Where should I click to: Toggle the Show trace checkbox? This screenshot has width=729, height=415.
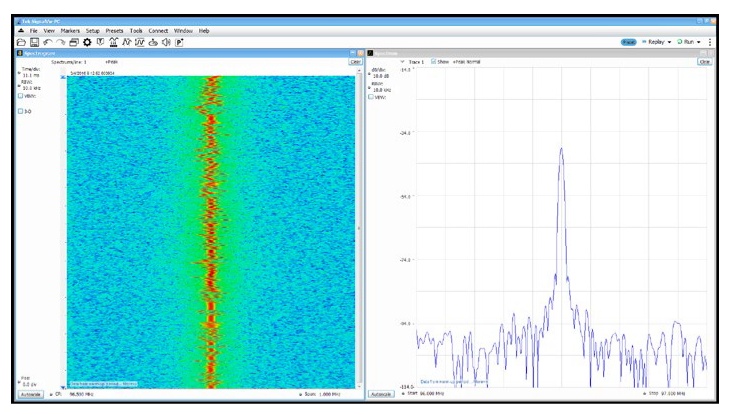click(x=434, y=62)
